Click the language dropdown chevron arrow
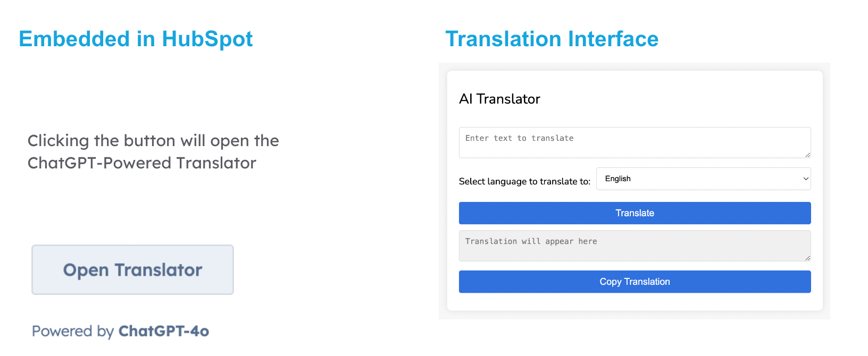 (x=805, y=179)
